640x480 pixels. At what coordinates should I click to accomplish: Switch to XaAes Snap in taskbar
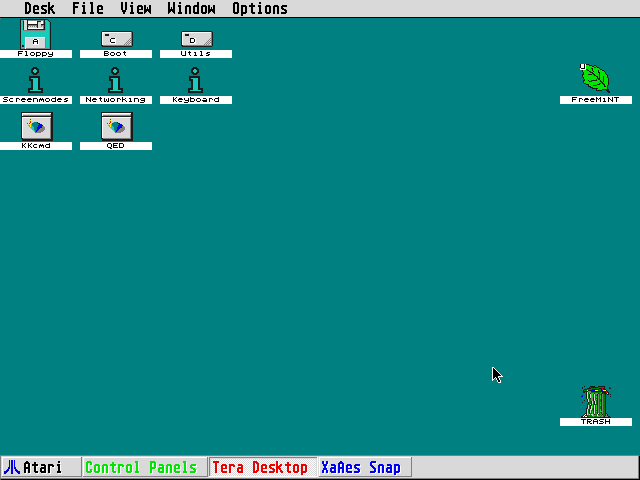(x=364, y=468)
